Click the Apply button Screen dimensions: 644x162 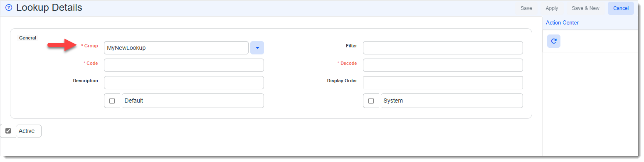[552, 8]
